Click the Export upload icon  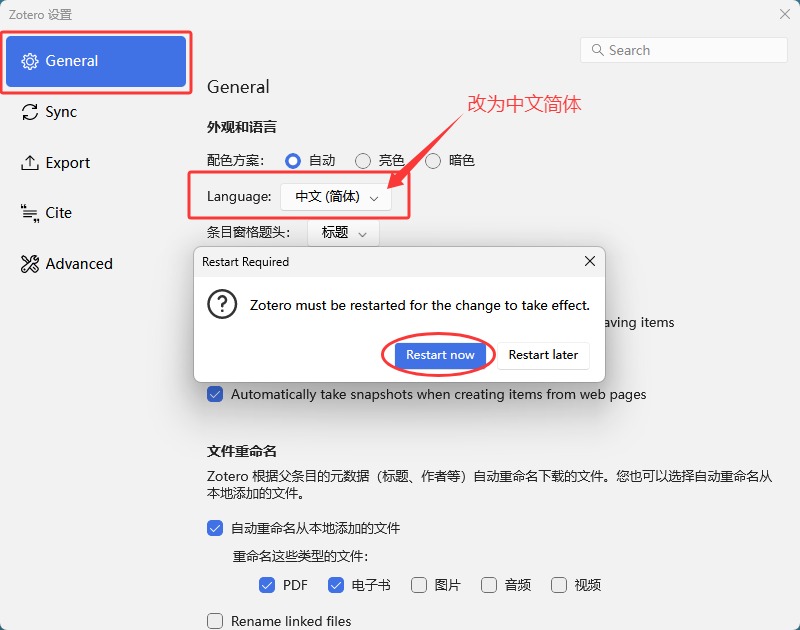[x=30, y=163]
